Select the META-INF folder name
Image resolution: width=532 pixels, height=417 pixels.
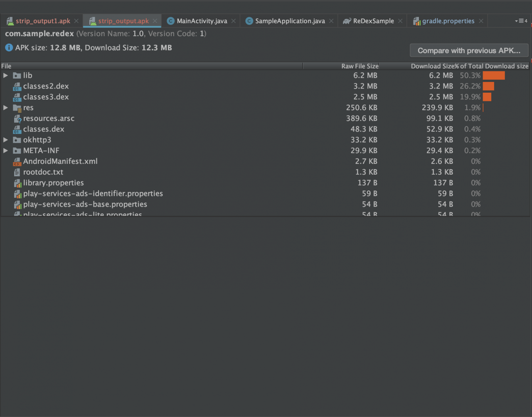point(41,151)
